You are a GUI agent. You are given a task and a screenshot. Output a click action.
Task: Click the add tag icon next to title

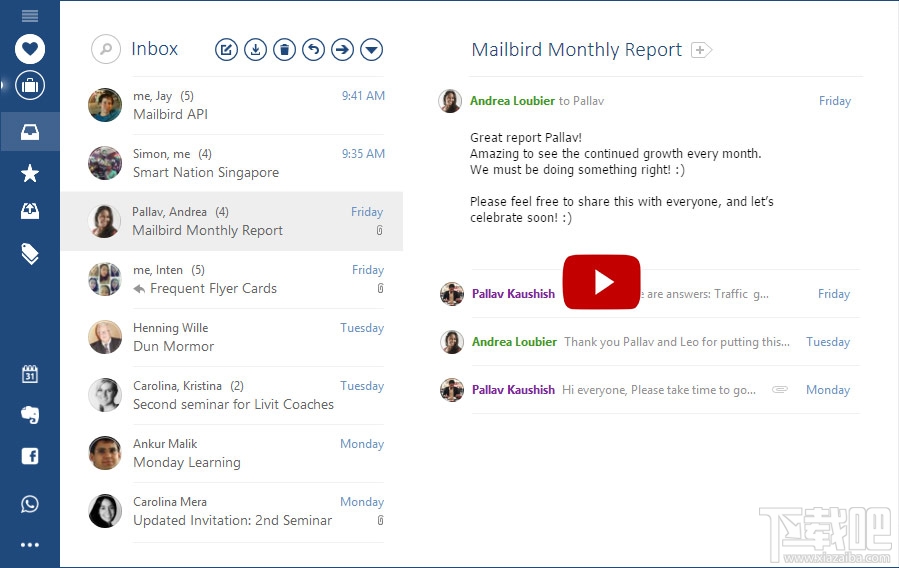pyautogui.click(x=701, y=50)
